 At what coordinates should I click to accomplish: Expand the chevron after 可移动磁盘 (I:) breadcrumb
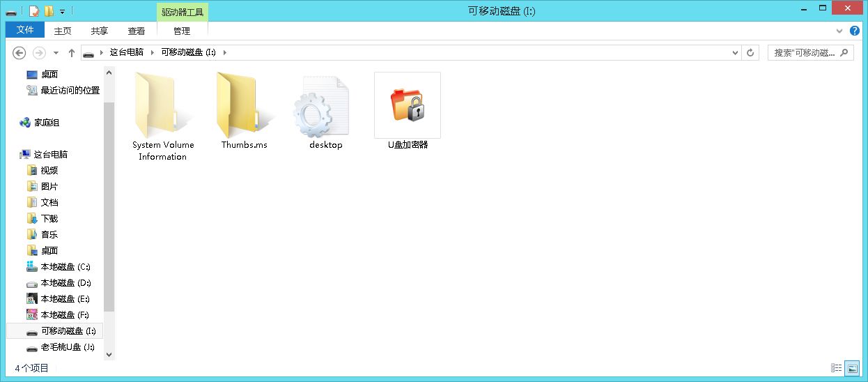225,52
